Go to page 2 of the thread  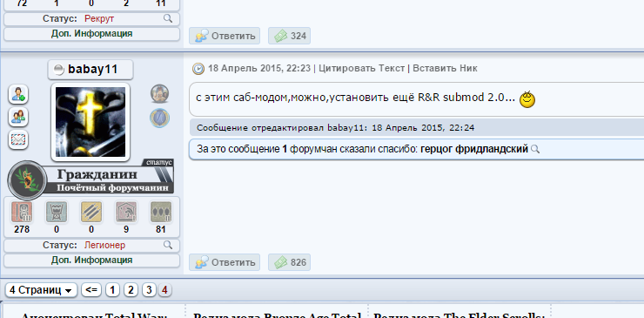(131, 290)
